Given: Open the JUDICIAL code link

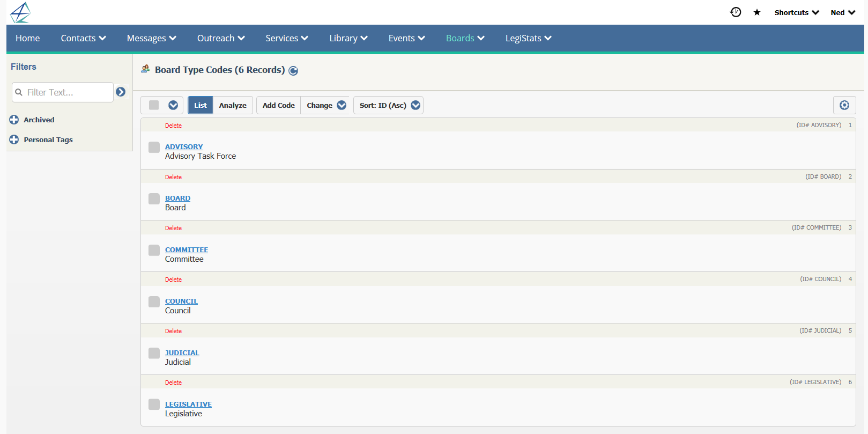Looking at the screenshot, I should pyautogui.click(x=182, y=352).
